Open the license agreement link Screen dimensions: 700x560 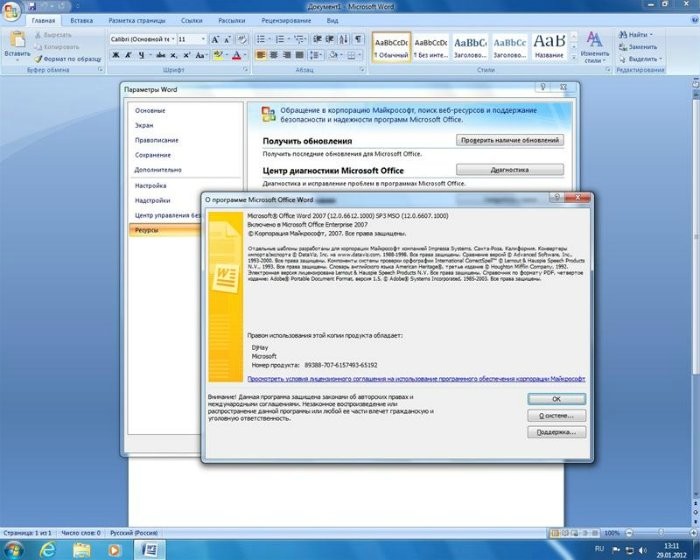(x=416, y=379)
